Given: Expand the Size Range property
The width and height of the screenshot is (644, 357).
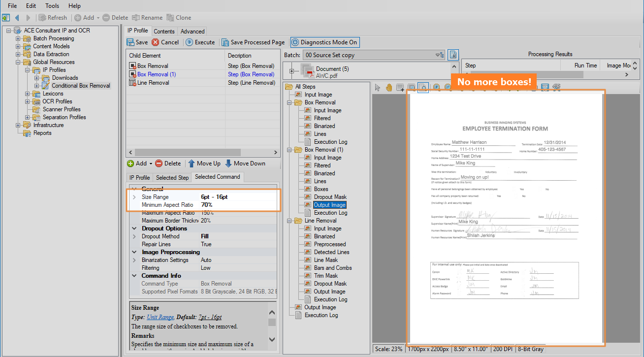Looking at the screenshot, I should tap(134, 197).
